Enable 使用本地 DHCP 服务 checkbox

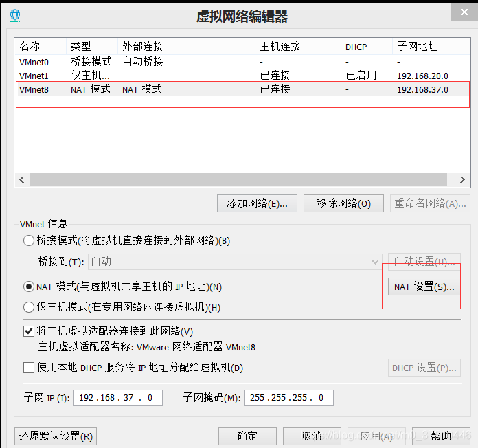(29, 368)
